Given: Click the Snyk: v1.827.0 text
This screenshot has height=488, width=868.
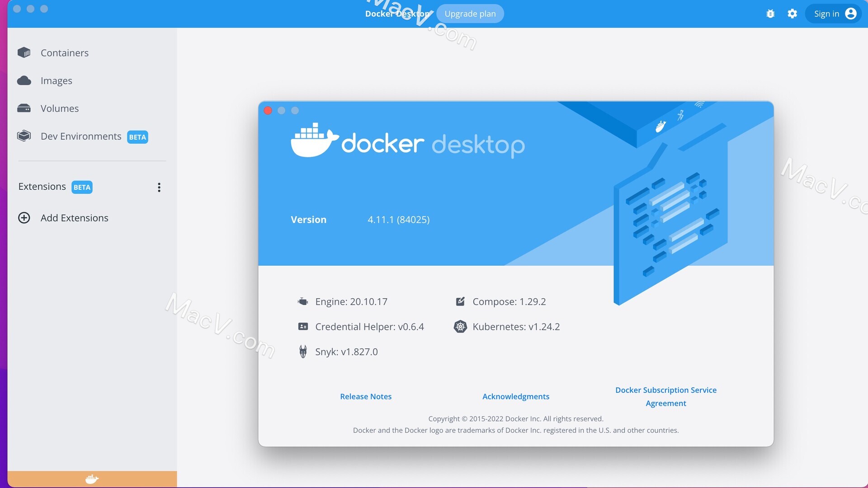Looking at the screenshot, I should pyautogui.click(x=346, y=352).
